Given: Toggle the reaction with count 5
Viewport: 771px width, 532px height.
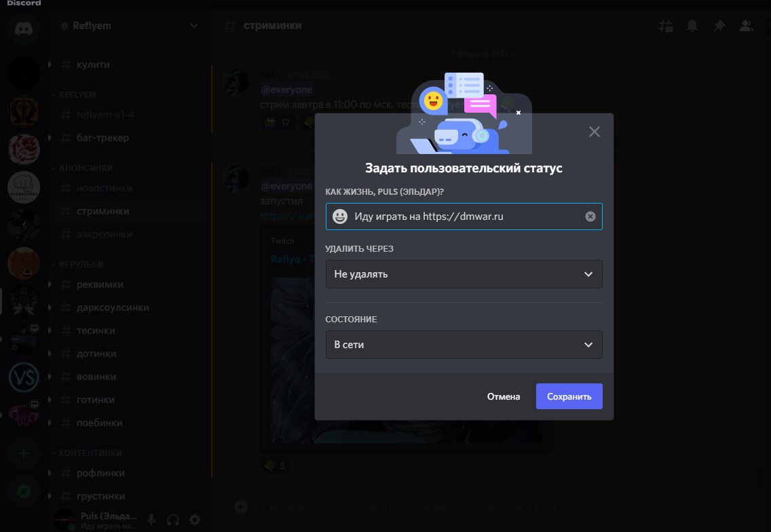Looking at the screenshot, I should click(x=276, y=465).
